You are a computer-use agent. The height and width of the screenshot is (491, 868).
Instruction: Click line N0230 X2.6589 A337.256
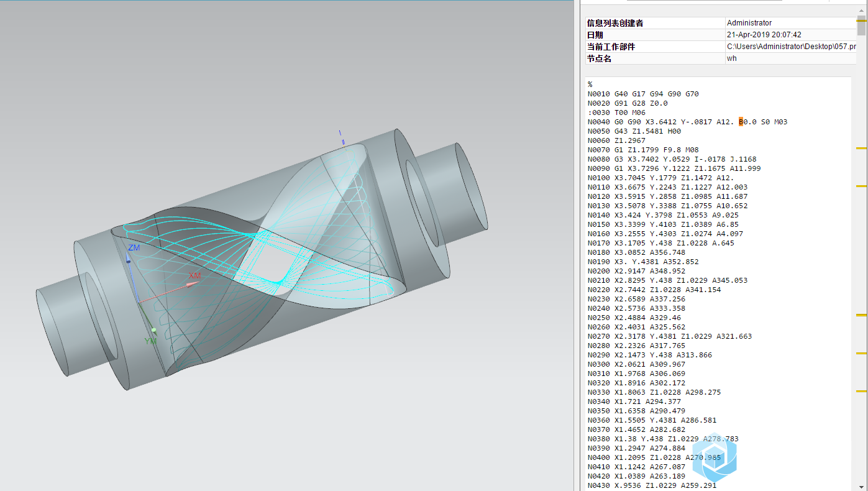tap(637, 299)
